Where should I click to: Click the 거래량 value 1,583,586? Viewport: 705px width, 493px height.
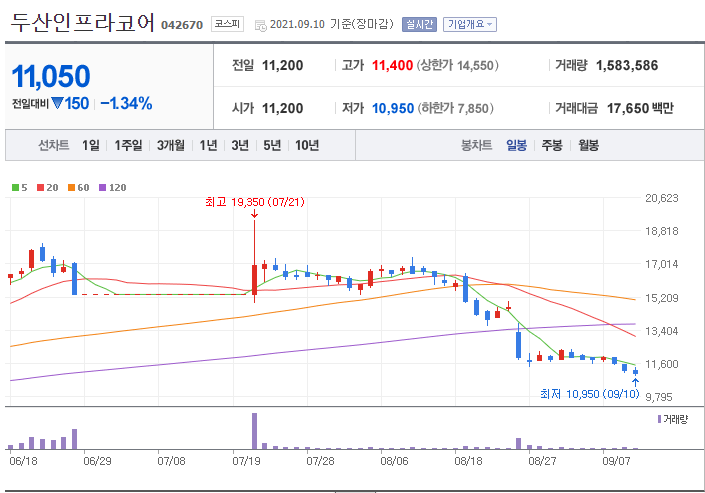[627, 66]
